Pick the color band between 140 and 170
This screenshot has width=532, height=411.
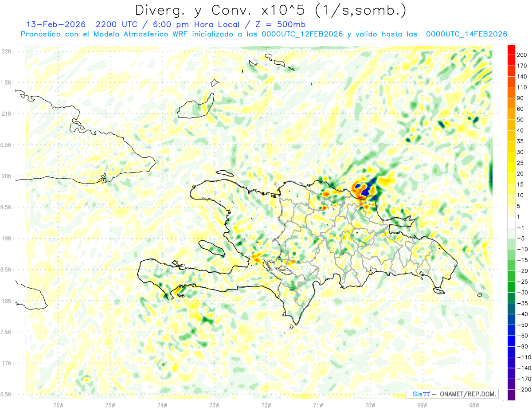[x=511, y=71]
